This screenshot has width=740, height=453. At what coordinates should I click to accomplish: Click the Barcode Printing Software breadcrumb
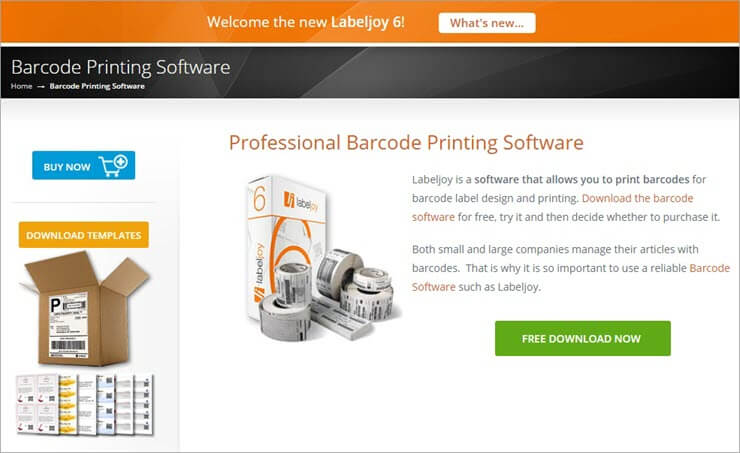[x=97, y=86]
